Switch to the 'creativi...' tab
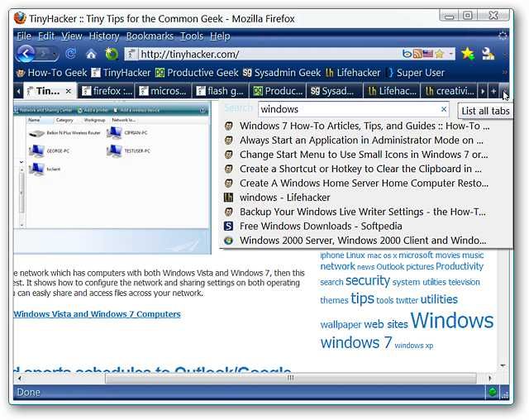The image size is (529, 420). [x=449, y=91]
